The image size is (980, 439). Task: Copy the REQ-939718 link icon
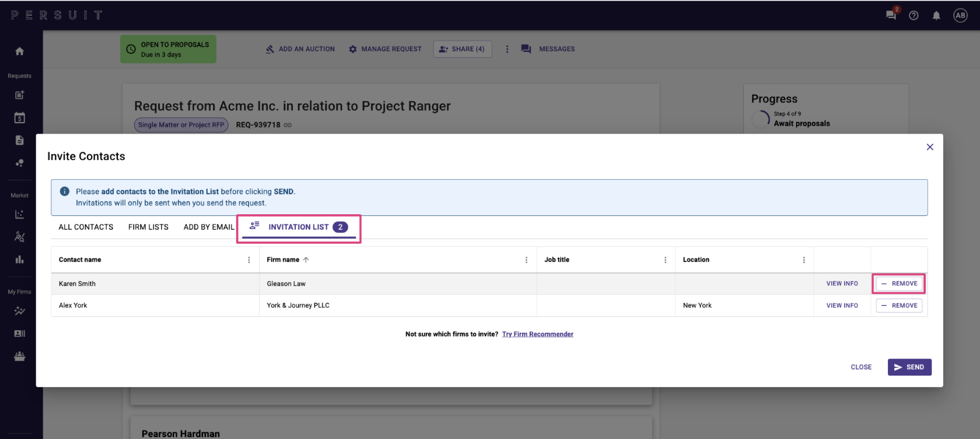[288, 125]
